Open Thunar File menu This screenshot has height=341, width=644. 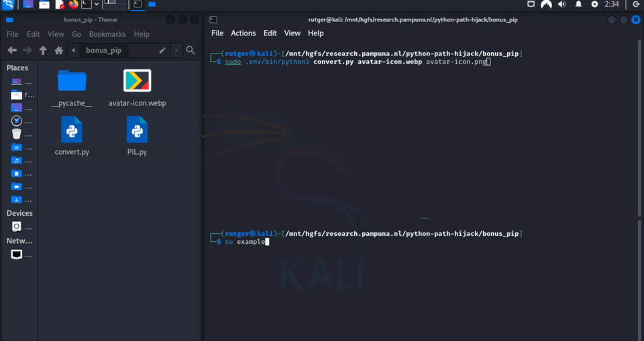(x=12, y=34)
